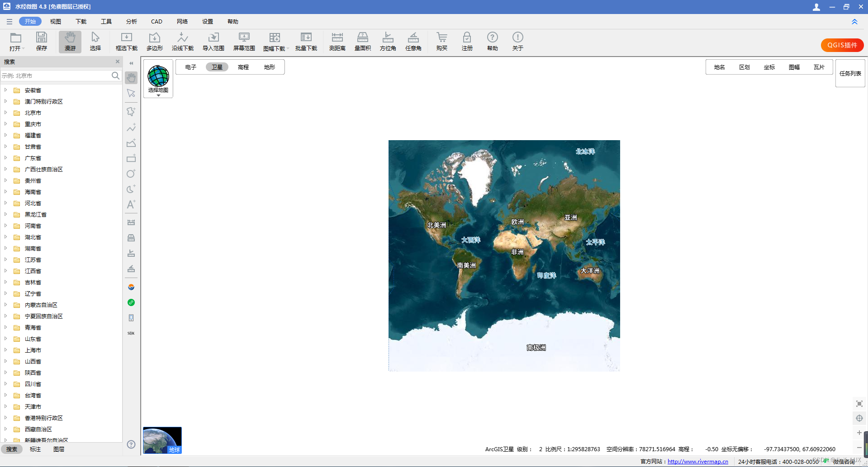Click the add text annotation tool (A+)
The height and width of the screenshot is (467, 868).
pos(131,204)
